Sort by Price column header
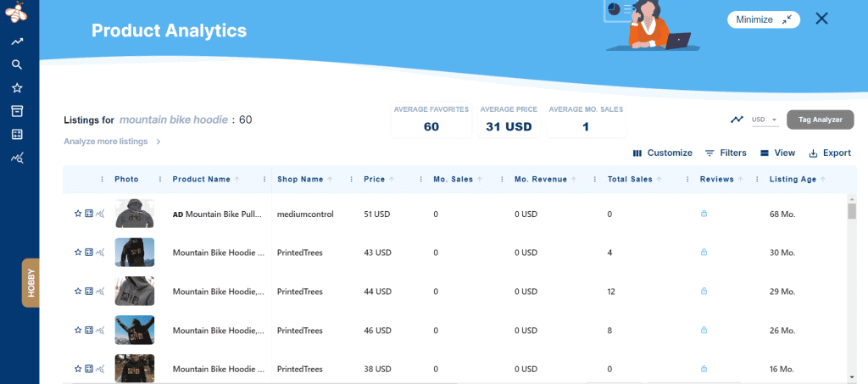This screenshot has height=384, width=868. (x=374, y=179)
